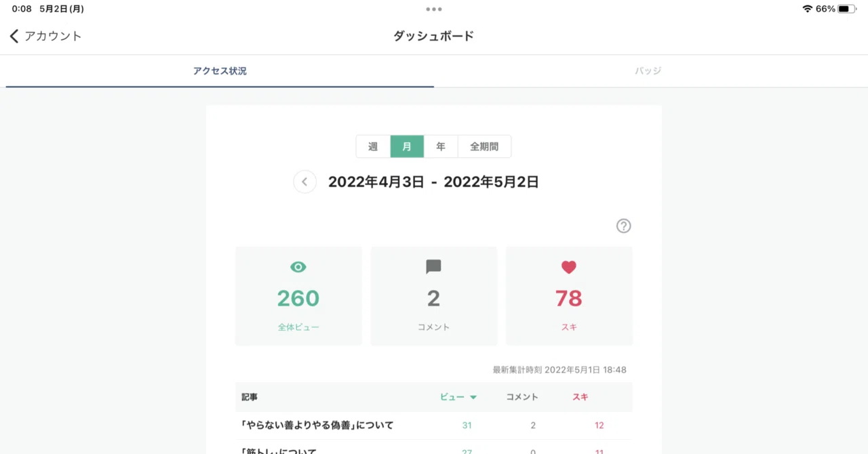Go back to アカウント screen

coord(45,36)
